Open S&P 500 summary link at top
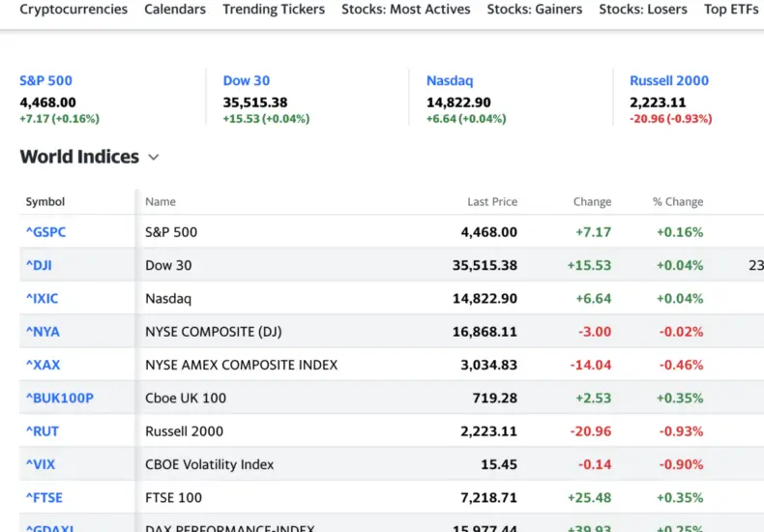This screenshot has height=532, width=764. (45, 81)
